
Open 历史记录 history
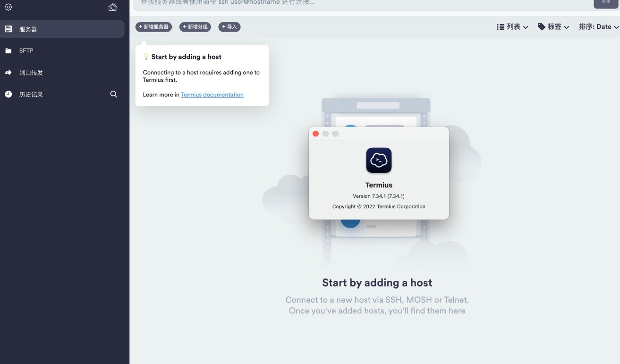click(x=31, y=94)
